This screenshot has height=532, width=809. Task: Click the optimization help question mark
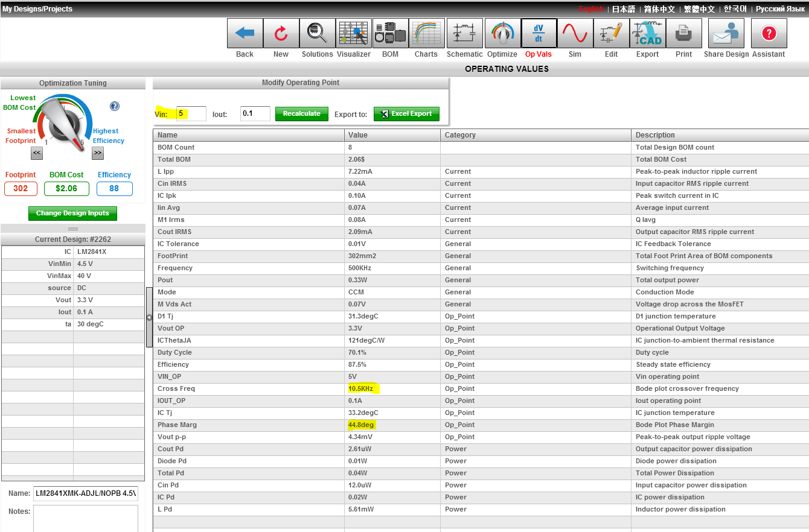115,106
